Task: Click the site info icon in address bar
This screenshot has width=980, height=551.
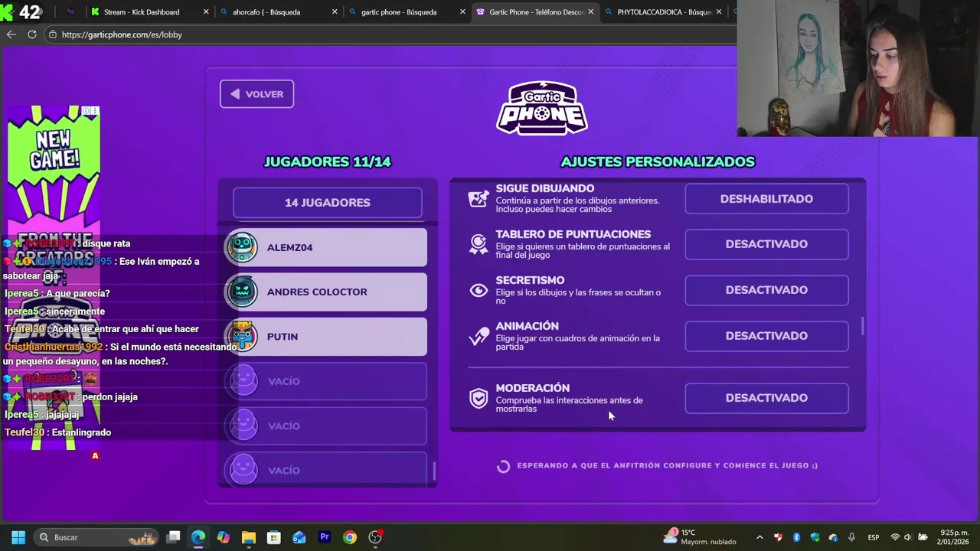Action: tap(52, 34)
